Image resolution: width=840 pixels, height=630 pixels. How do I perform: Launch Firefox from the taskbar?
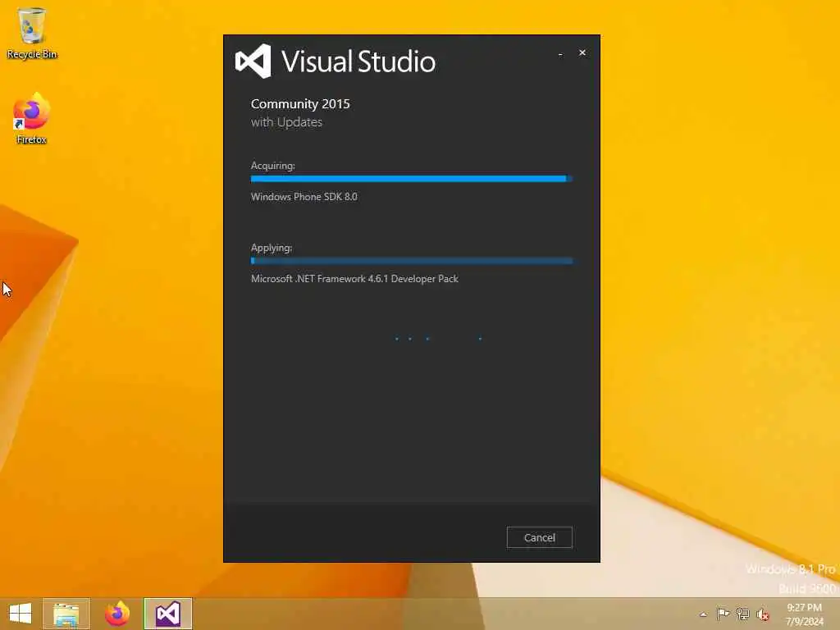(x=116, y=614)
